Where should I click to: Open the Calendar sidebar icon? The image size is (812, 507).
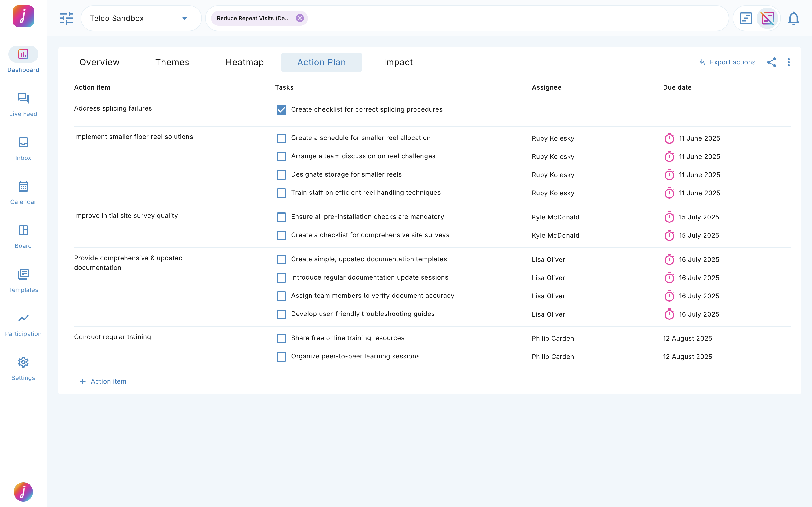(23, 186)
